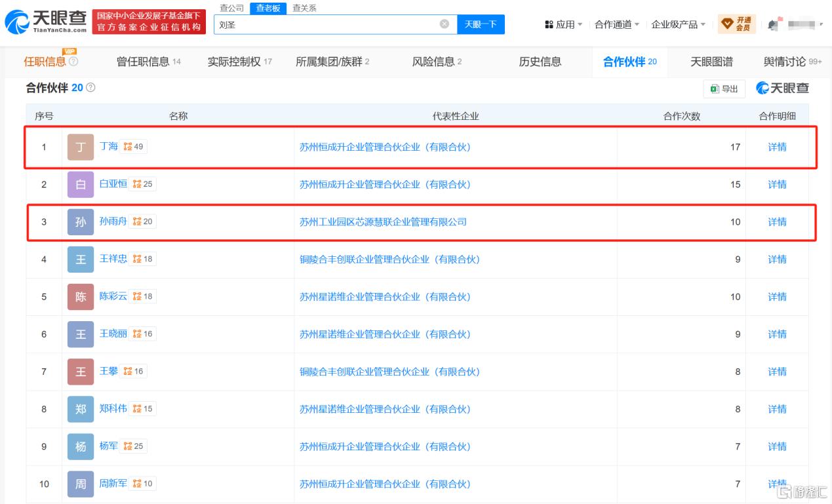The image size is (832, 504).
Task: Clear the search box with X icon
Action: 444,24
